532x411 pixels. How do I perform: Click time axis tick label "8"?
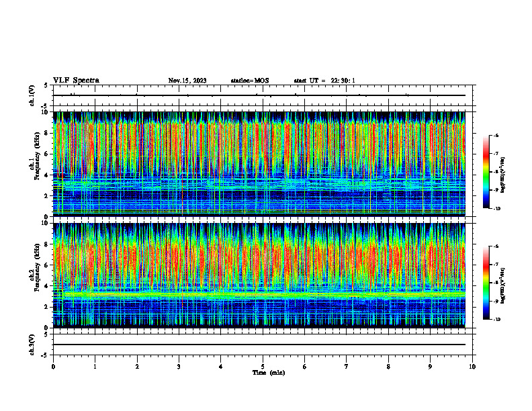tap(388, 367)
